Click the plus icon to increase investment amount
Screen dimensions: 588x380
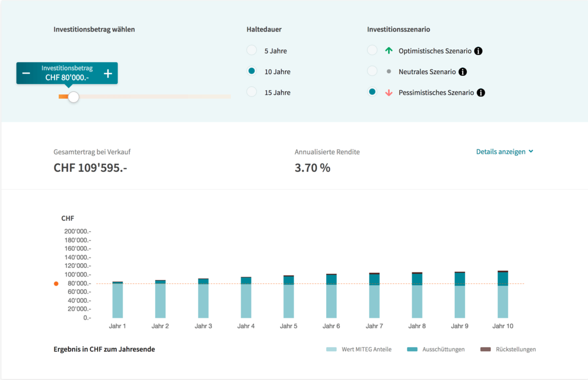(x=108, y=73)
